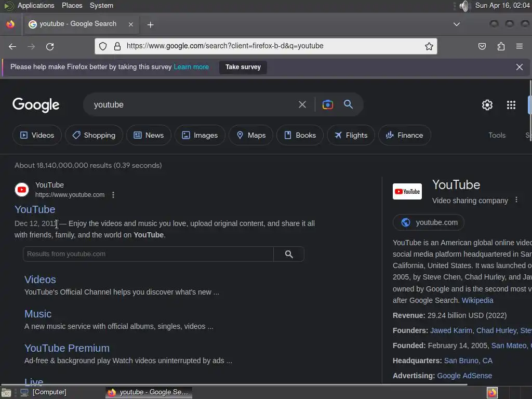The height and width of the screenshot is (399, 532).
Task: Click the YouTube favicon in first result
Action: tap(22, 190)
